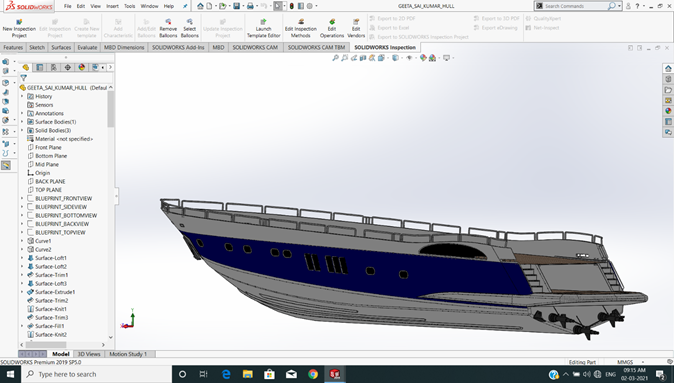Expand the Annotations node
The height and width of the screenshot is (383, 674).
coord(22,113)
